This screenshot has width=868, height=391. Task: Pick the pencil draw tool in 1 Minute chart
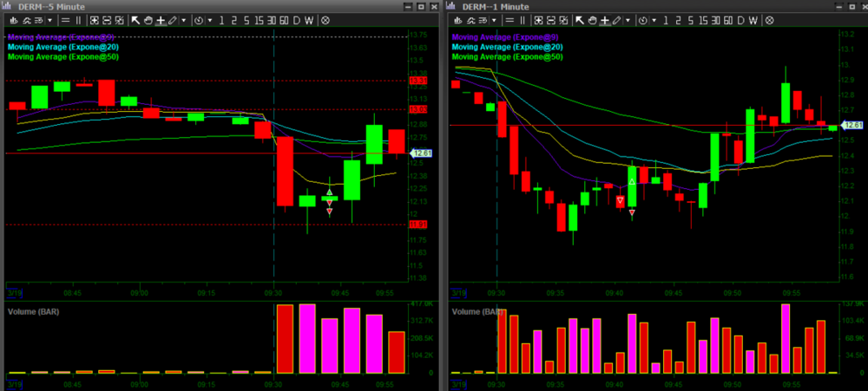(x=615, y=19)
